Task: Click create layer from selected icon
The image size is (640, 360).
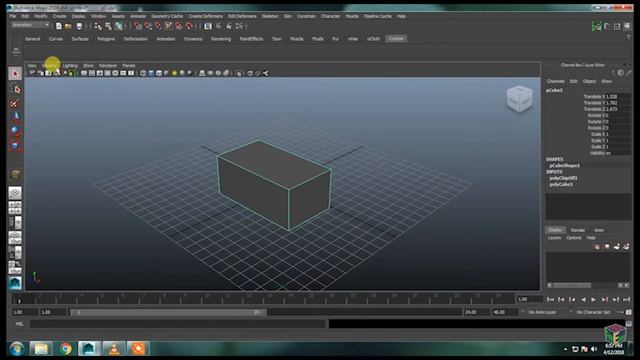Action: [x=626, y=247]
